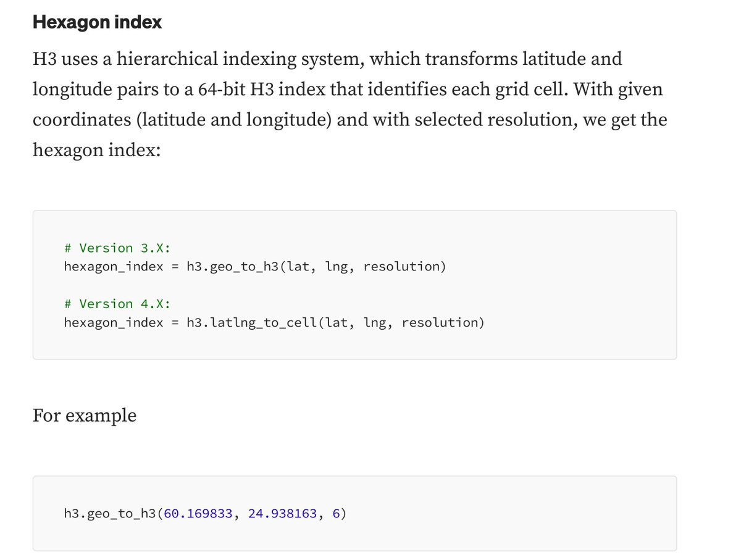The image size is (741, 560).
Task: Click "hexagon_index" variable under Version 3.X
Action: (114, 267)
